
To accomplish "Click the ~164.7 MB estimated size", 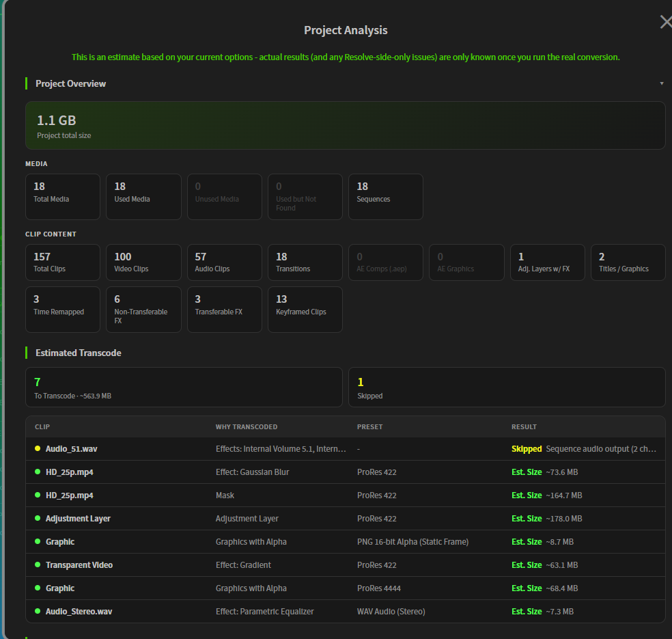I will click(563, 495).
